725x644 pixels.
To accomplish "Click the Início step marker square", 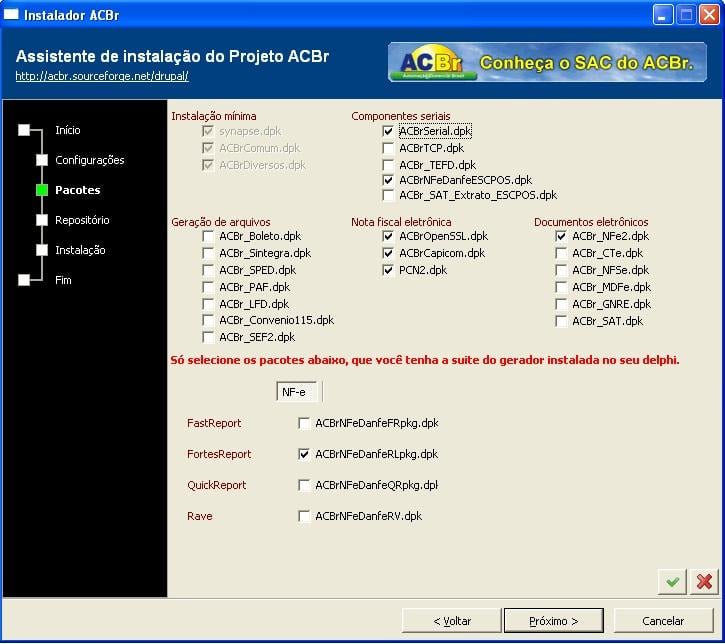I will (x=24, y=130).
